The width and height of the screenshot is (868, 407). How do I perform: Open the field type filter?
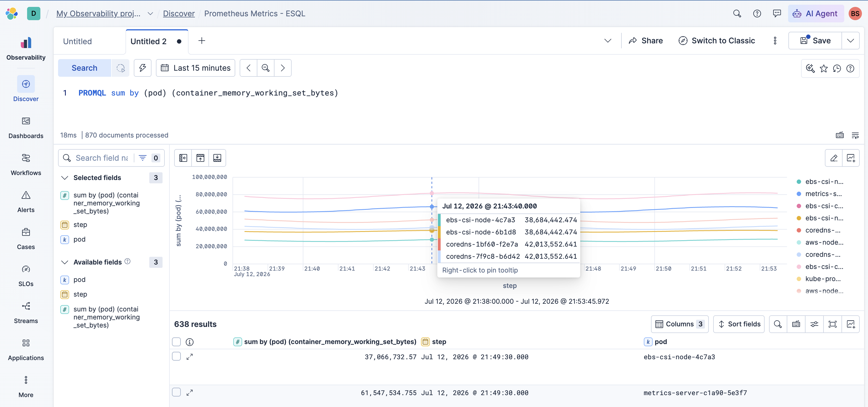pos(149,158)
